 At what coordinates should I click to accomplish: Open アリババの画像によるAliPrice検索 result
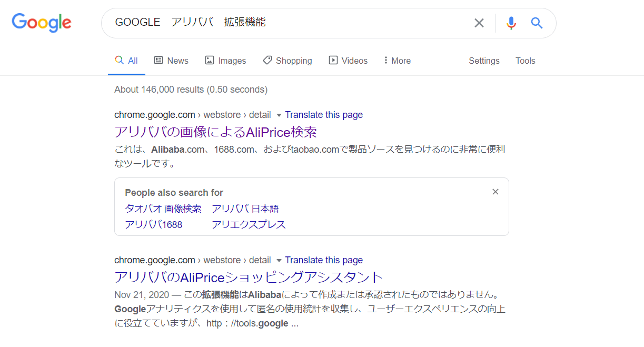pos(215,132)
